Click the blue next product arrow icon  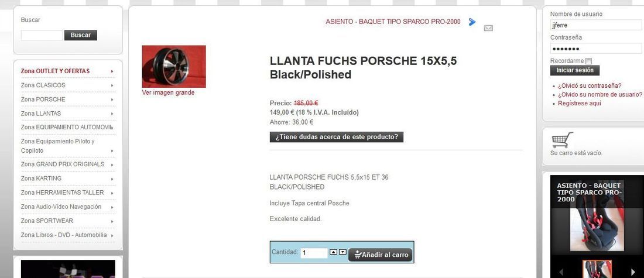pos(472,22)
